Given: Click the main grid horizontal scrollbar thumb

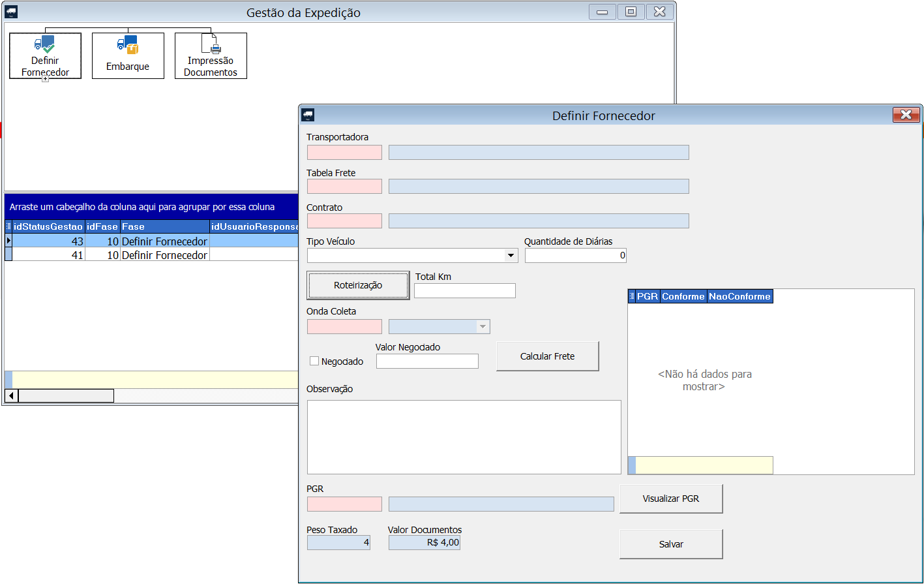Looking at the screenshot, I should 66,395.
